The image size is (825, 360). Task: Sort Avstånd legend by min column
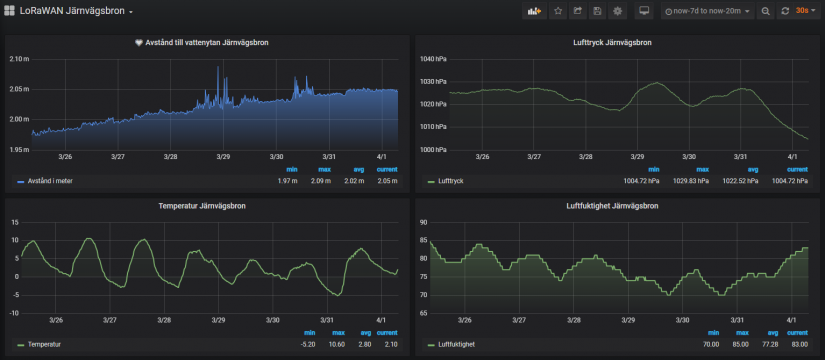pyautogui.click(x=293, y=169)
